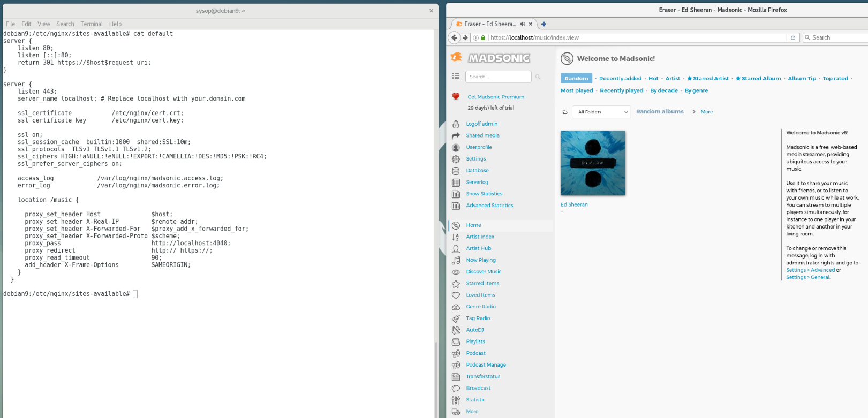Open the All Folders dropdown
Screen dimensions: 868x418
coord(602,112)
